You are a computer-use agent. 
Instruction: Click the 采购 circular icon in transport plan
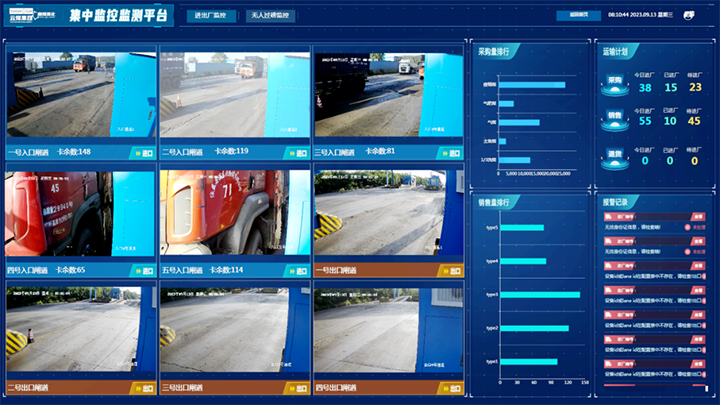click(x=615, y=85)
